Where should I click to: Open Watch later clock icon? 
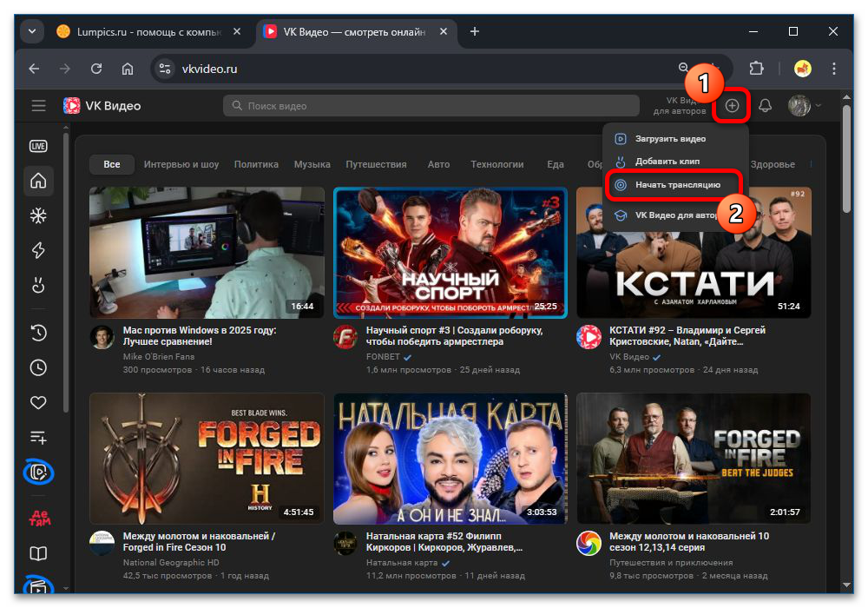[38, 367]
